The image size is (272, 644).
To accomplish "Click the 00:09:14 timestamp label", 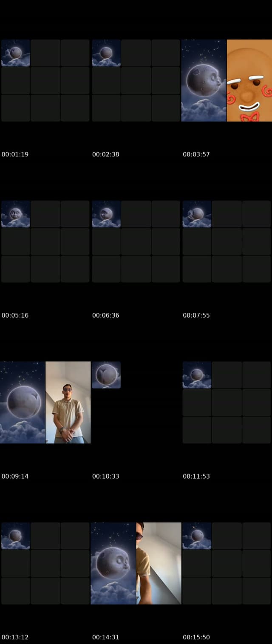I will pyautogui.click(x=15, y=476).
